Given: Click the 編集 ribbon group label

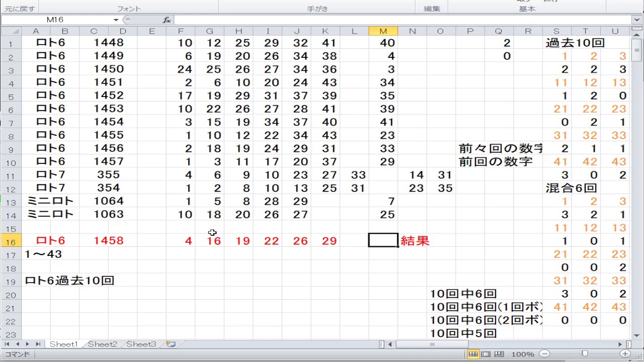Looking at the screenshot, I should pyautogui.click(x=432, y=9).
